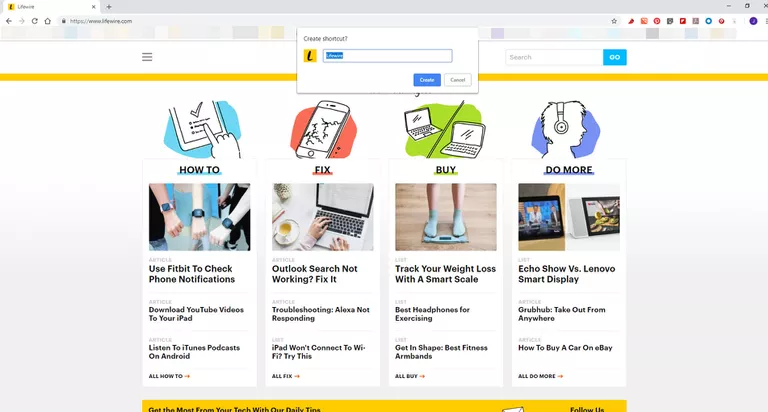Click the address bar URL

coord(101,21)
